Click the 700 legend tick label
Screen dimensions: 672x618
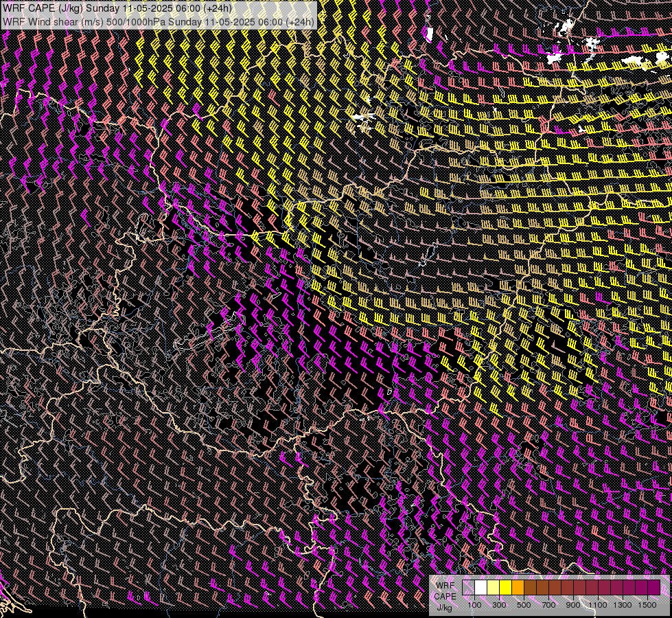(548, 605)
